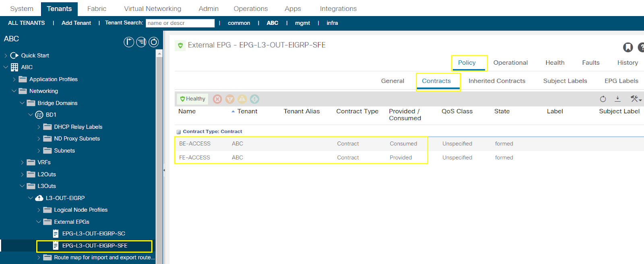Click the L3-OUT-EIGRP cloud icon
Viewport: 644px width, 264px height.
tap(39, 198)
